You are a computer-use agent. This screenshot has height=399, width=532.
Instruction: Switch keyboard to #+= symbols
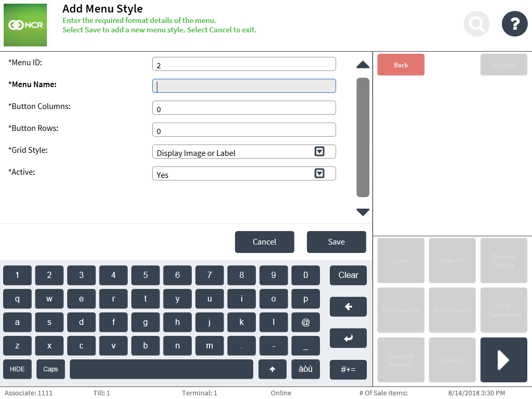click(348, 369)
